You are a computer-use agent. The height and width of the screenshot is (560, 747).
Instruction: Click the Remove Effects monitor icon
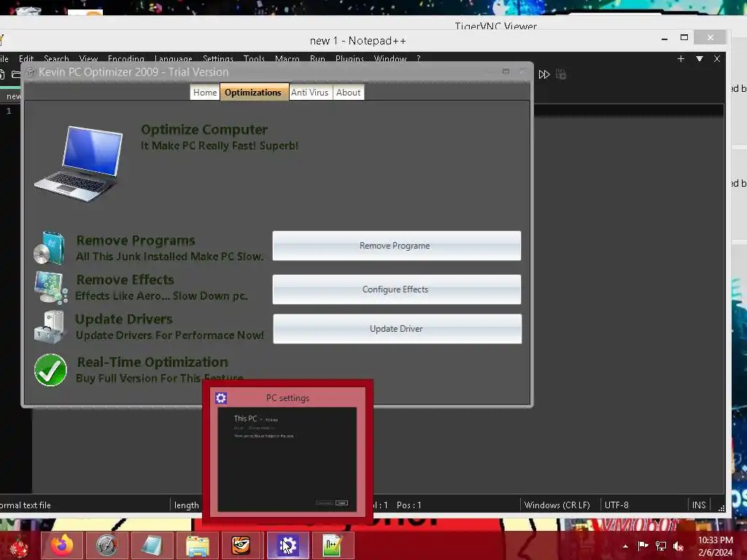(x=50, y=287)
